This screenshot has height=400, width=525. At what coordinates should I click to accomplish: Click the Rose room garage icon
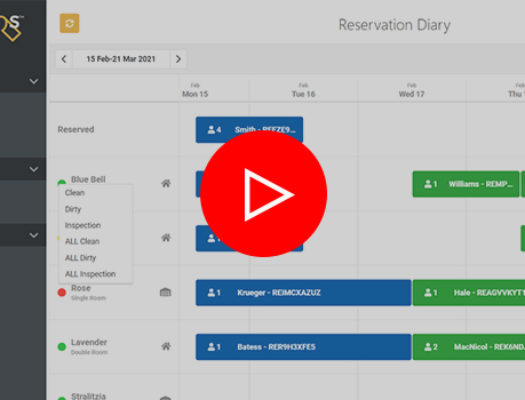(165, 292)
